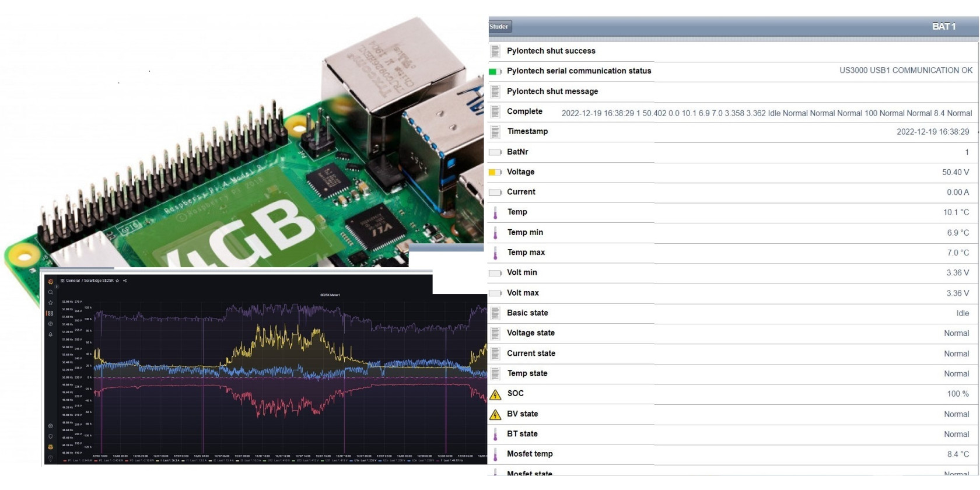Screen dimensions: 980x490
Task: Click the yellow battery icon beside Voltage
Action: (495, 172)
